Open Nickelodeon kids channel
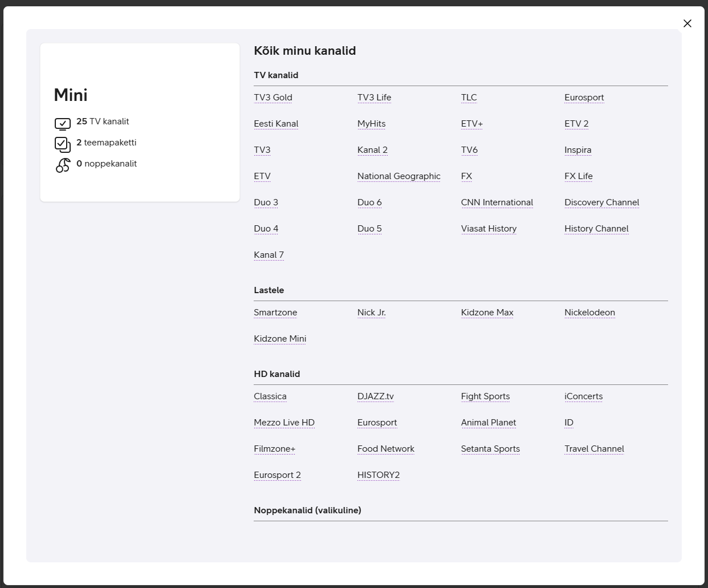Image resolution: width=708 pixels, height=588 pixels. [589, 313]
